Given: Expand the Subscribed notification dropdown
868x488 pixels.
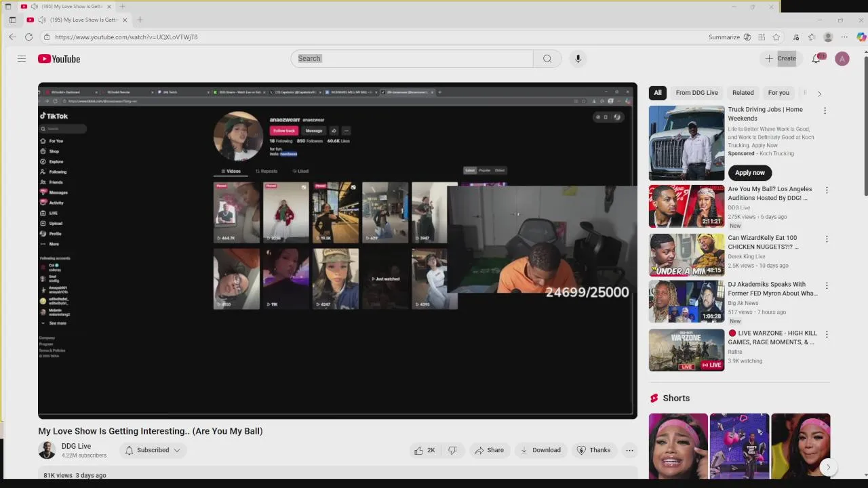Looking at the screenshot, I should [x=153, y=450].
